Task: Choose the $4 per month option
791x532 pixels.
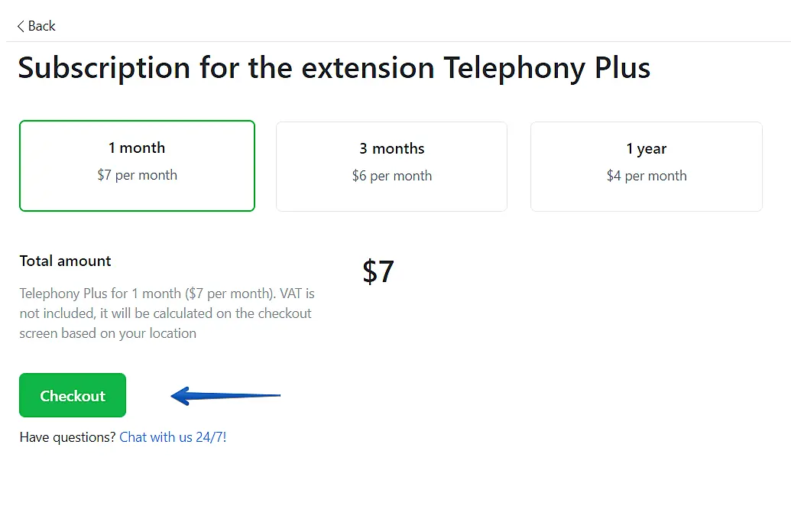Action: point(647,176)
